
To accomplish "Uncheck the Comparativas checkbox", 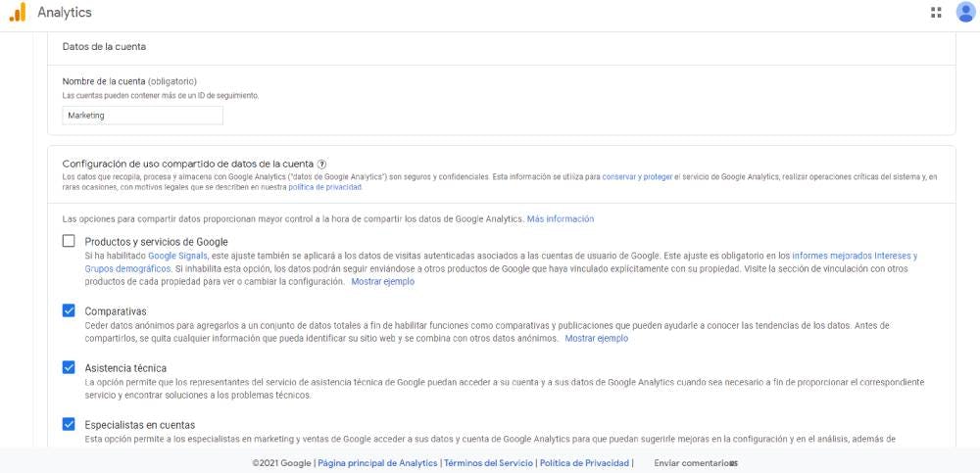I will (x=69, y=310).
